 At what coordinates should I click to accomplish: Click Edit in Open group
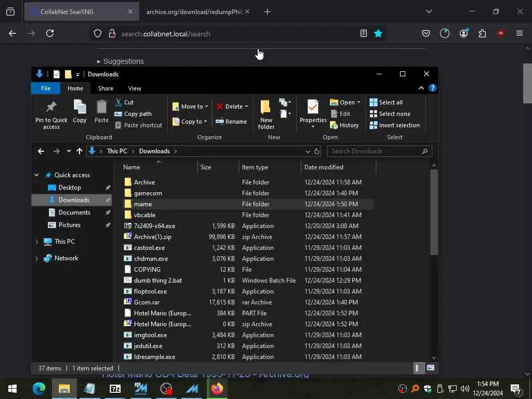click(x=340, y=114)
